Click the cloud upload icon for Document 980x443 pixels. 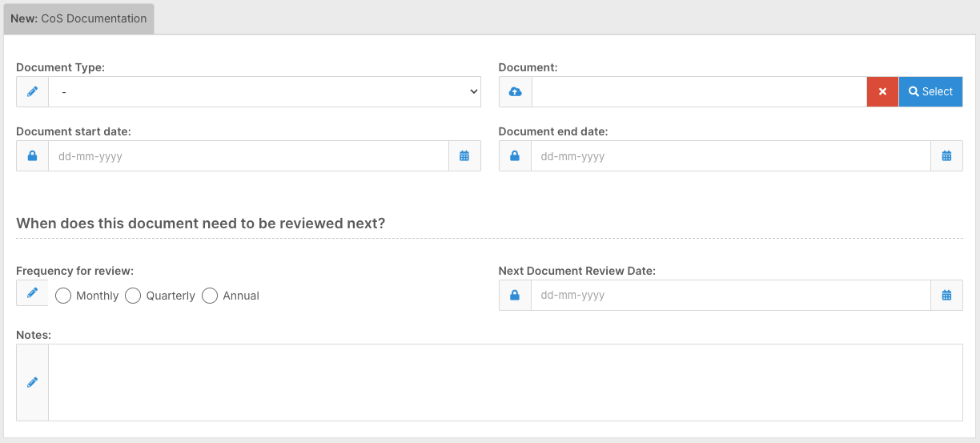[x=516, y=92]
